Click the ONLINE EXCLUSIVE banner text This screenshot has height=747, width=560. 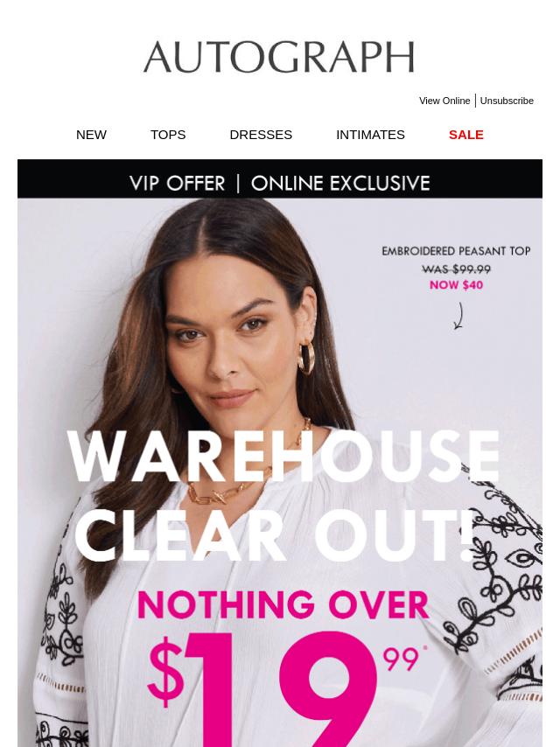(340, 184)
